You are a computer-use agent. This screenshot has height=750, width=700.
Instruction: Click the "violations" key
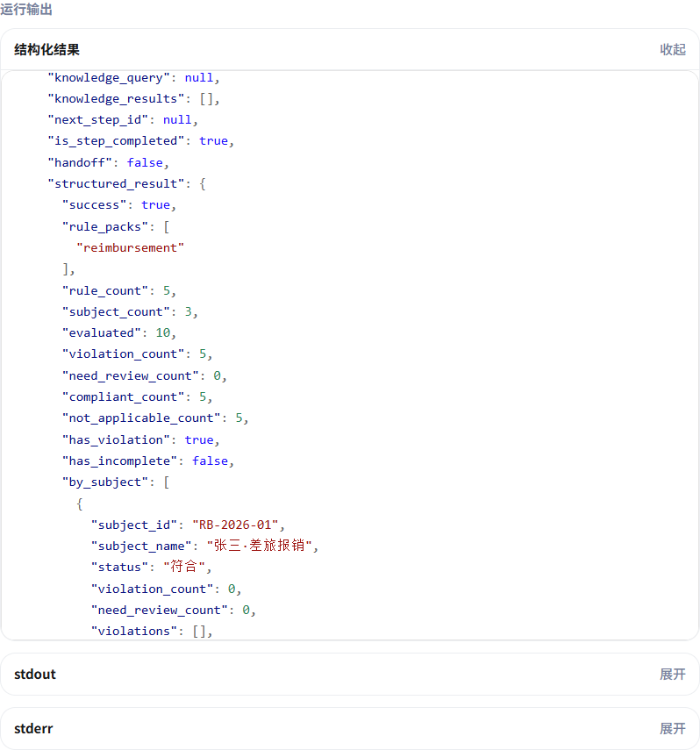coord(134,632)
